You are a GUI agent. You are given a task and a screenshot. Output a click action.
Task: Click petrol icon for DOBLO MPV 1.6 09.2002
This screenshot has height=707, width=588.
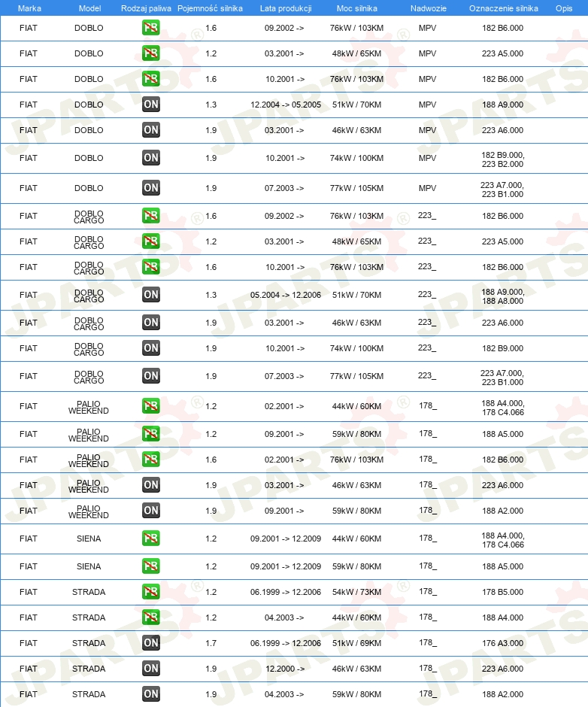(150, 28)
